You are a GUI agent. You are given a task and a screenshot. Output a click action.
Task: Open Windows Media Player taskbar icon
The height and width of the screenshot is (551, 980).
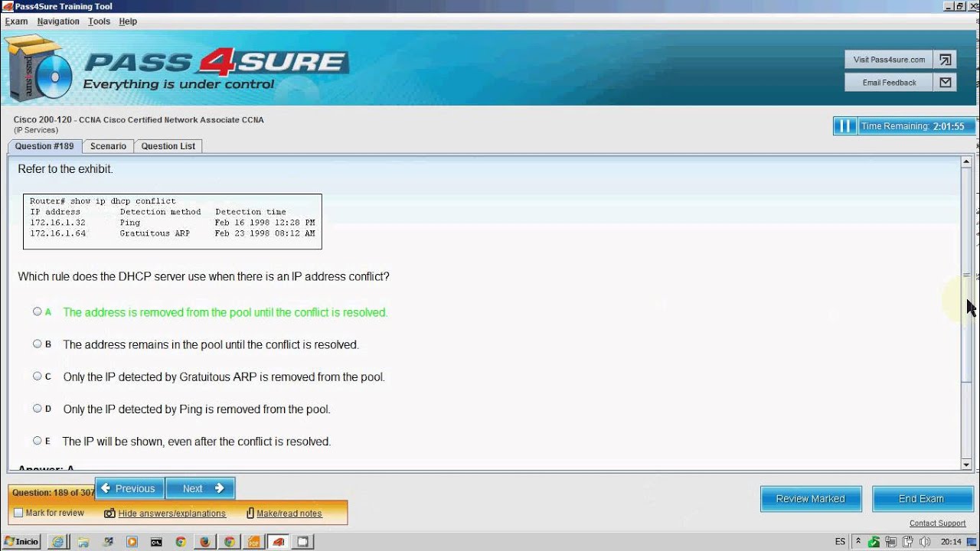click(x=132, y=542)
